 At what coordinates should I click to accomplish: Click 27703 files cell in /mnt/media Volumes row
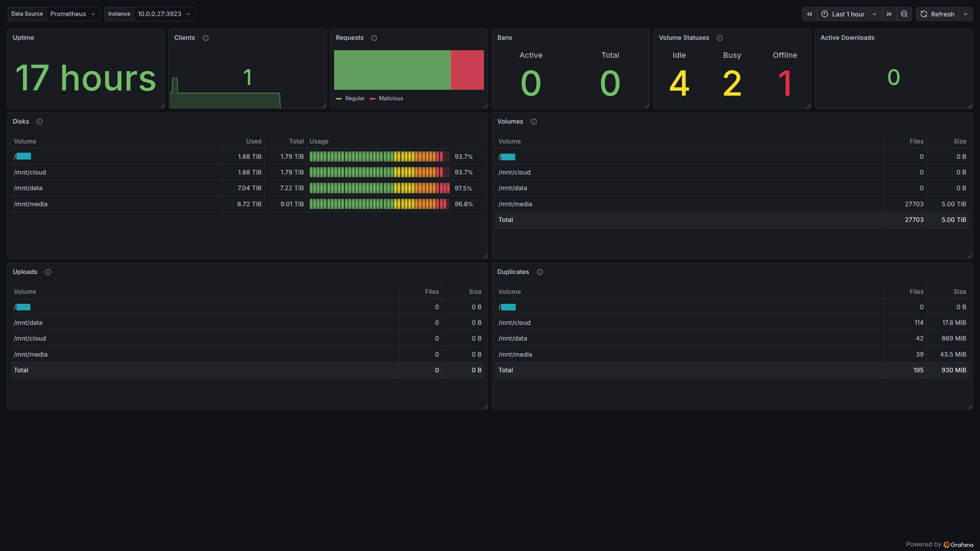click(914, 204)
